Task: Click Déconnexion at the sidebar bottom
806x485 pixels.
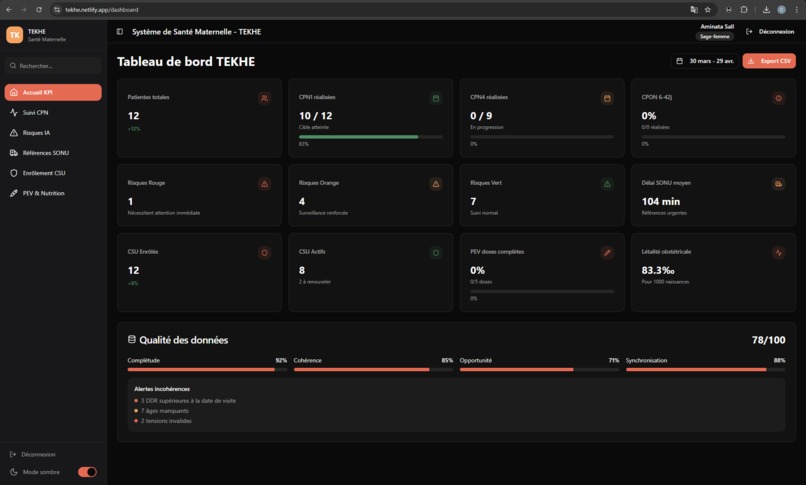Action: coord(33,455)
